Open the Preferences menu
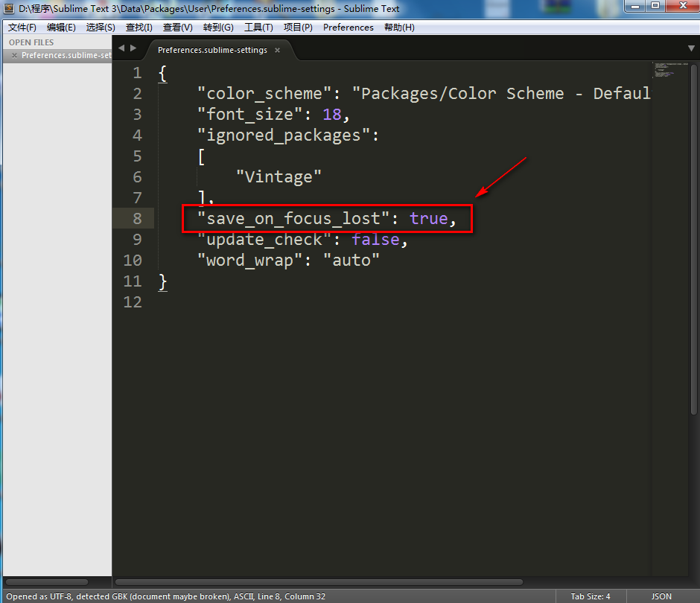 [x=348, y=28]
